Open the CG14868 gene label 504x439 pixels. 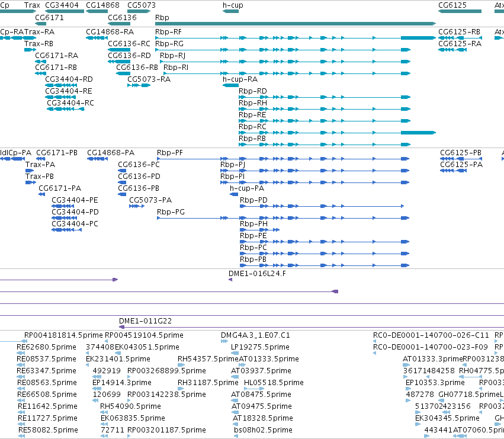tap(102, 5)
